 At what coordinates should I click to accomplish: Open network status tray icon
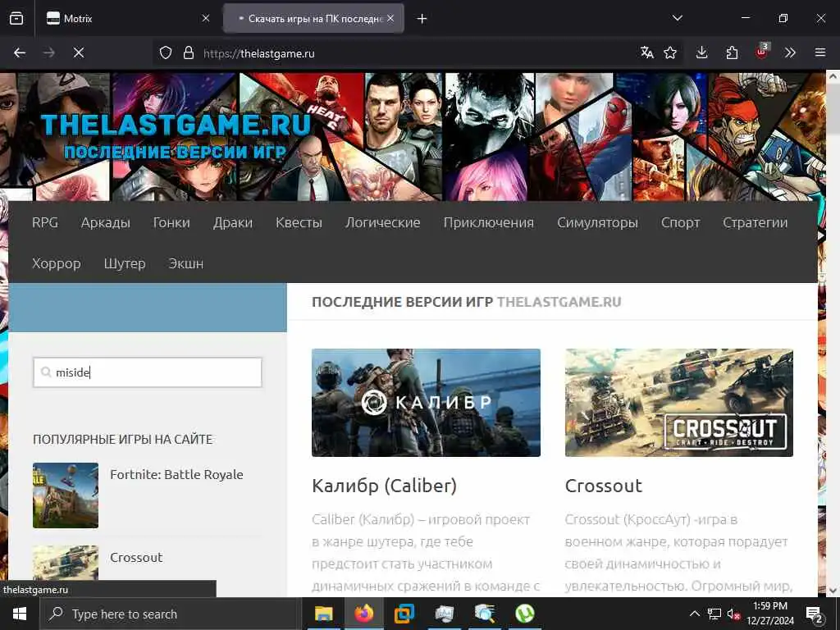tap(714, 614)
